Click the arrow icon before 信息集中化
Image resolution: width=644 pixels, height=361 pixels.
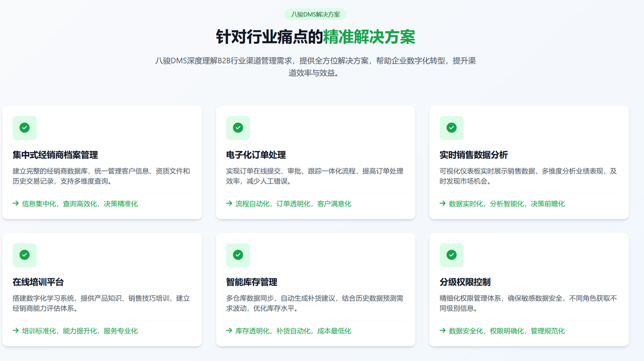(16, 204)
